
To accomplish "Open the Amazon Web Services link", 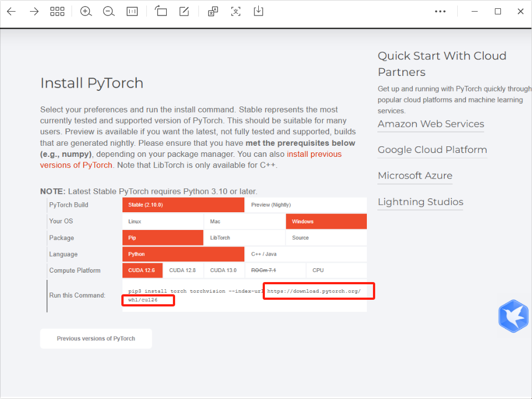I will [x=431, y=124].
